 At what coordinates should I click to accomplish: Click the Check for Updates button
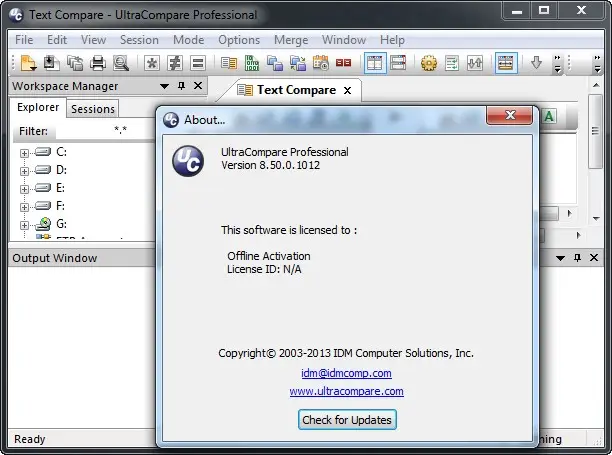[347, 419]
